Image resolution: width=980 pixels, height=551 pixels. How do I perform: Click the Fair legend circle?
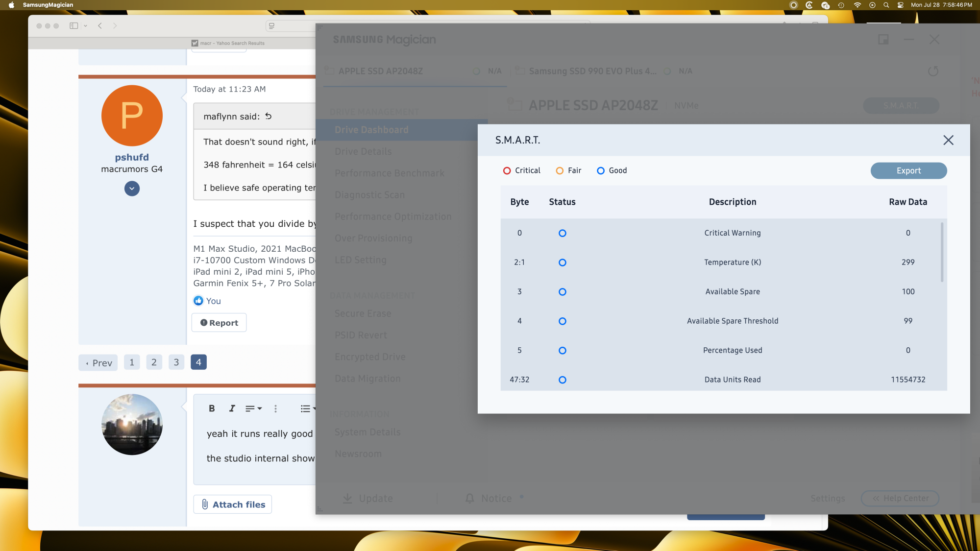point(560,170)
